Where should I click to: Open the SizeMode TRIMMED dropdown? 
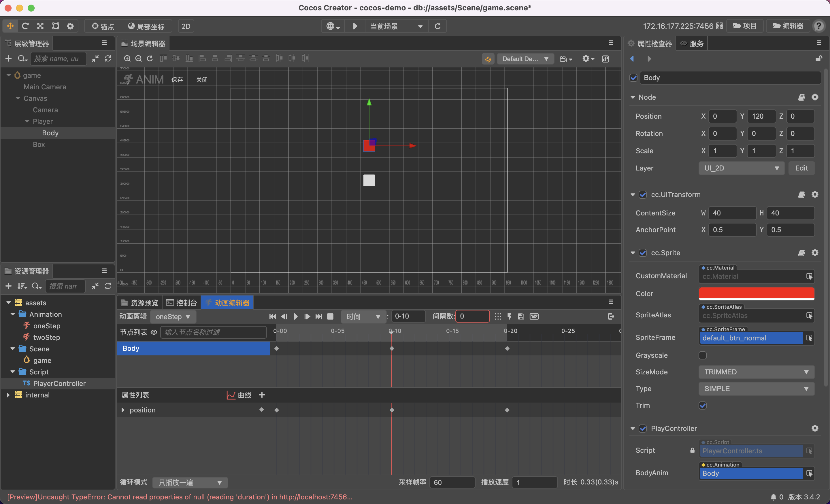pyautogui.click(x=756, y=372)
